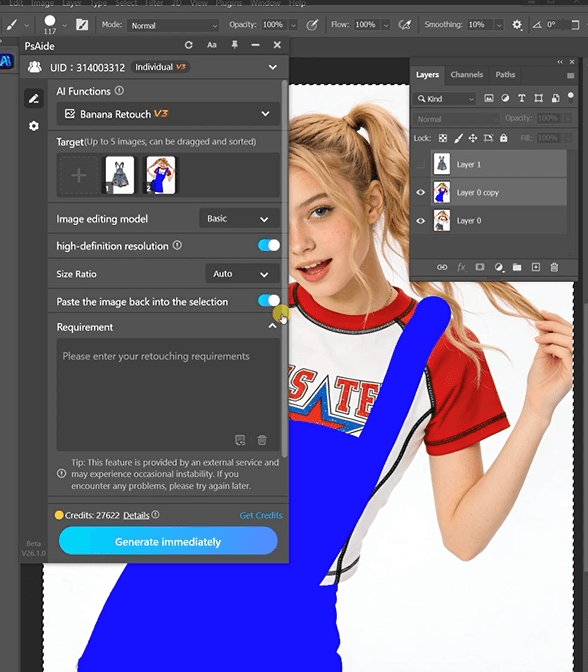Toggle high-definition resolution switch
The height and width of the screenshot is (672, 588).
[269, 245]
